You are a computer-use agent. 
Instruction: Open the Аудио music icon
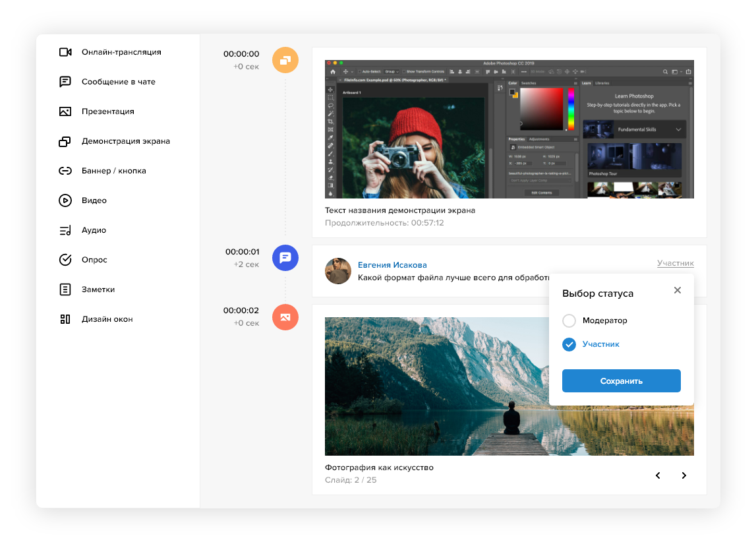click(x=65, y=230)
